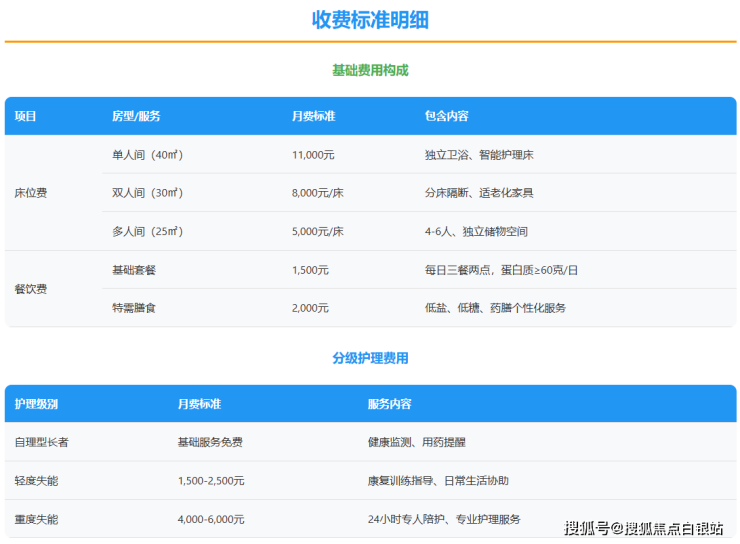
Task: Click the 收费标准明细 page title
Action: coord(370,20)
